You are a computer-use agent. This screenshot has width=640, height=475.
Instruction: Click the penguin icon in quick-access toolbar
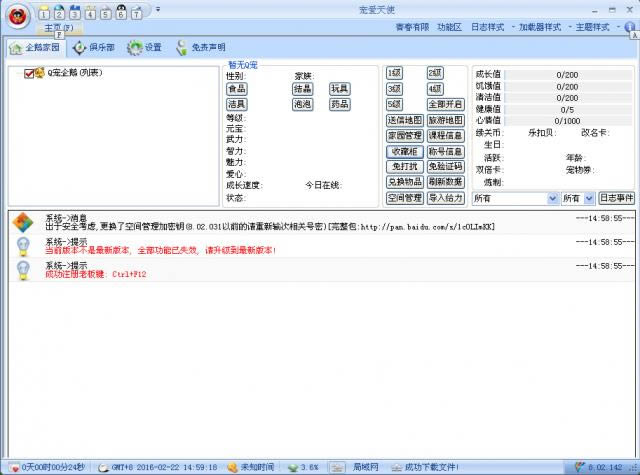(x=121, y=12)
